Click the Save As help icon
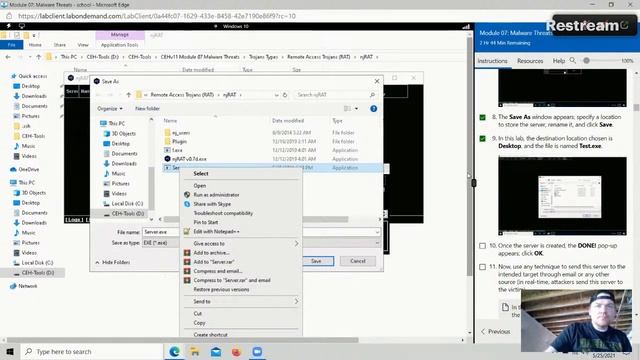Screen dimensions: 640x360 373,109
